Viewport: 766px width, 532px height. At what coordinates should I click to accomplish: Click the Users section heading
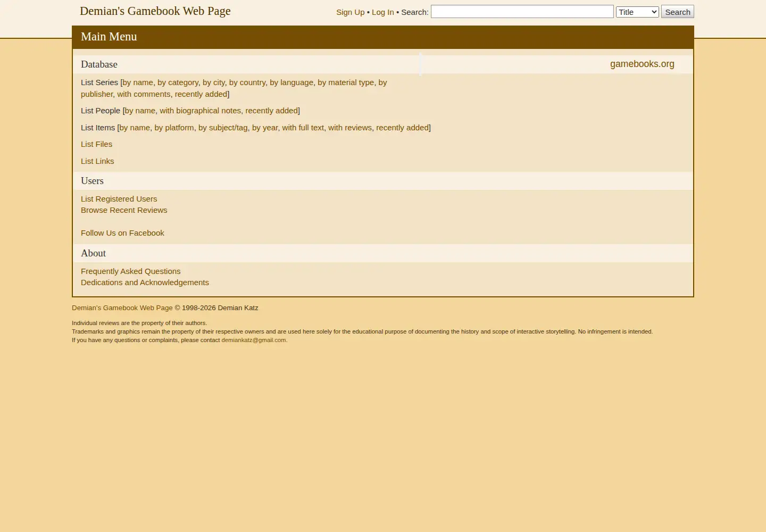[x=92, y=181]
